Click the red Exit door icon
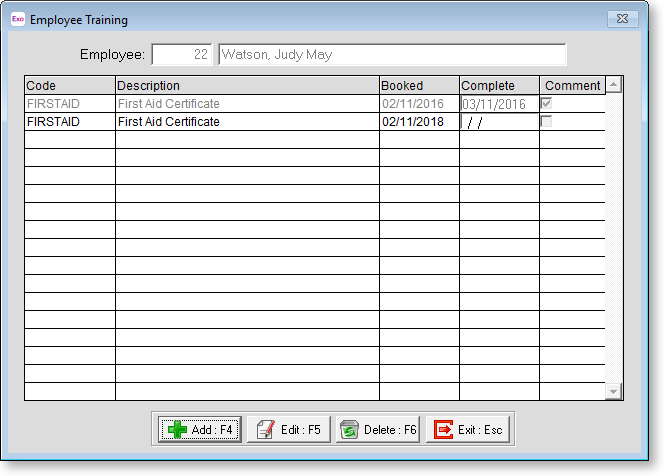 pos(442,430)
